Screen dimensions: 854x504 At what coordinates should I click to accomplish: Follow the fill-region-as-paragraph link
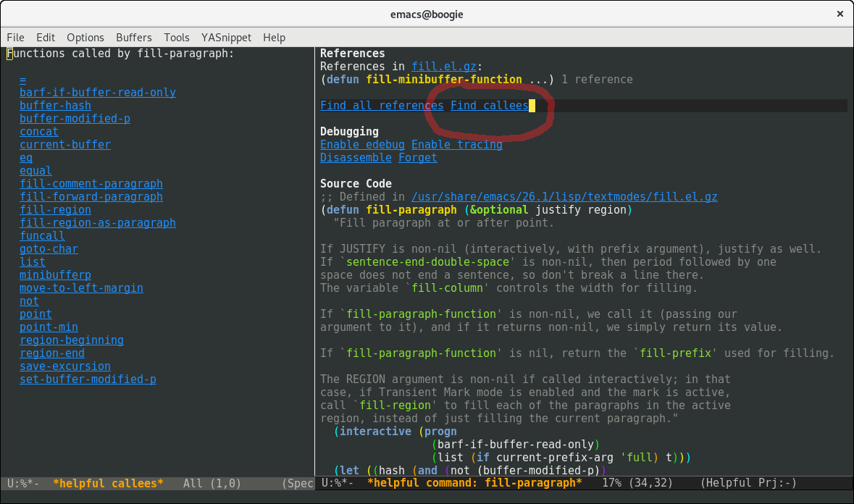(x=98, y=223)
